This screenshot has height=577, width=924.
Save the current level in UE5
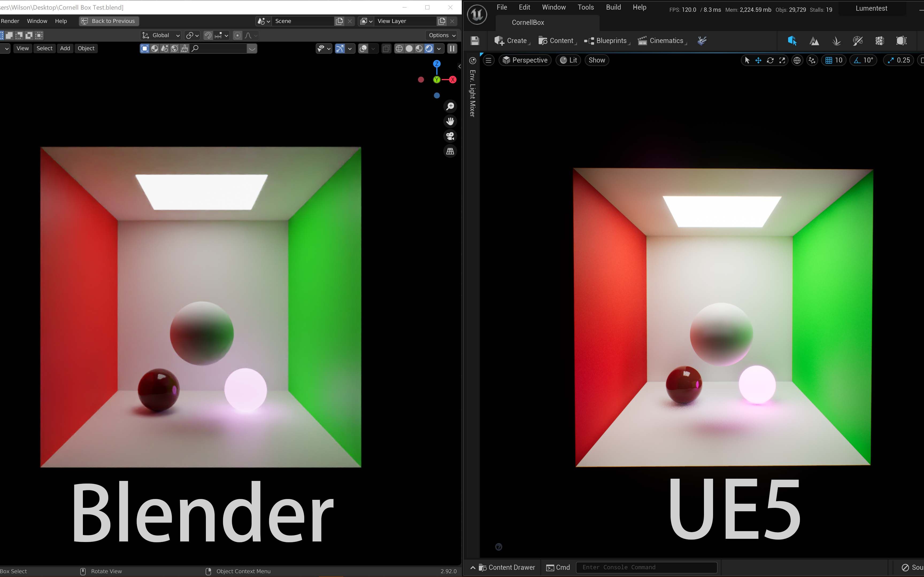pos(475,41)
